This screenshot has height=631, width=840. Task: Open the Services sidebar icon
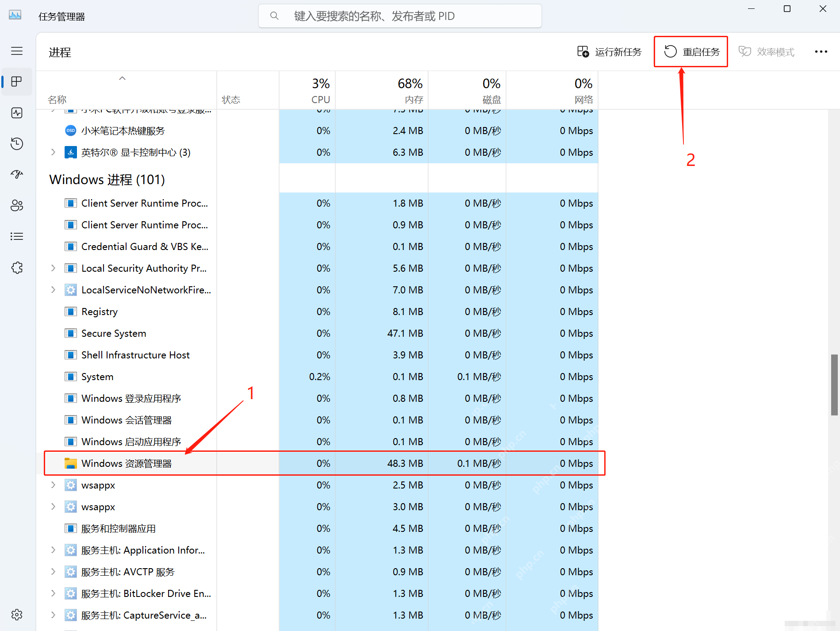point(17,267)
